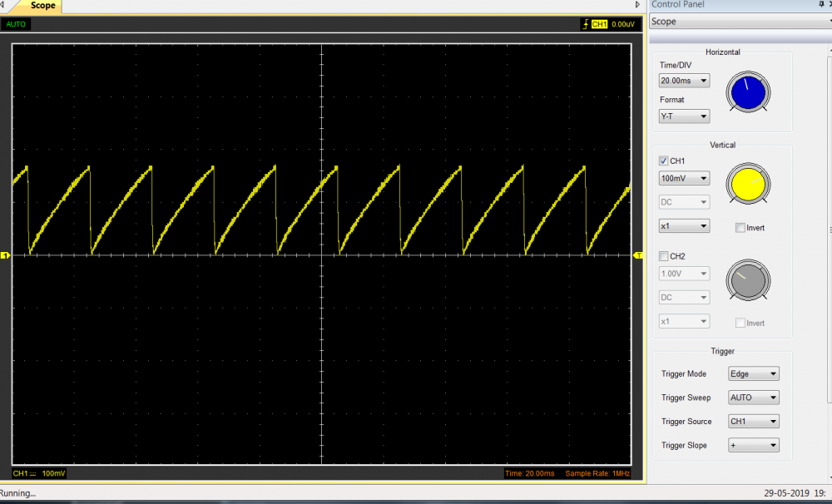Click the AUTO trigger status indicator
Screen dimensions: 832x504
coord(16,24)
